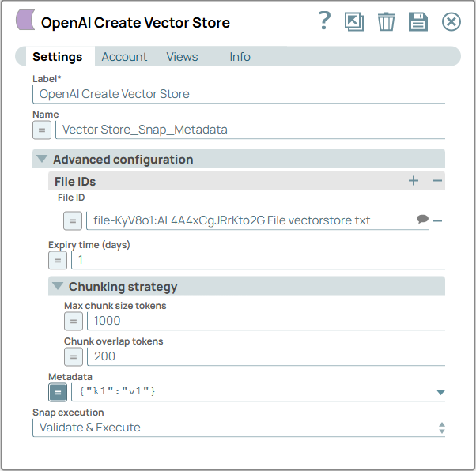Toggle expression for the File ID field
This screenshot has height=471, width=476.
(73, 221)
